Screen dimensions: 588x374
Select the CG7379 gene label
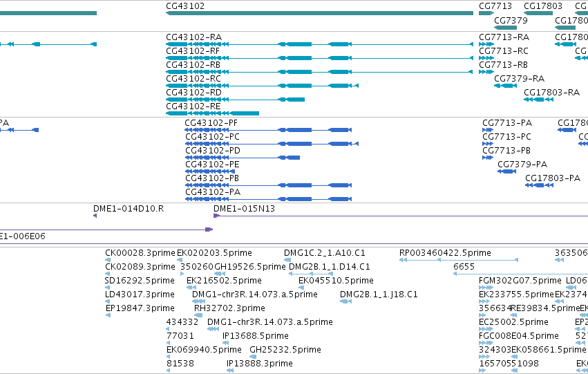511,20
